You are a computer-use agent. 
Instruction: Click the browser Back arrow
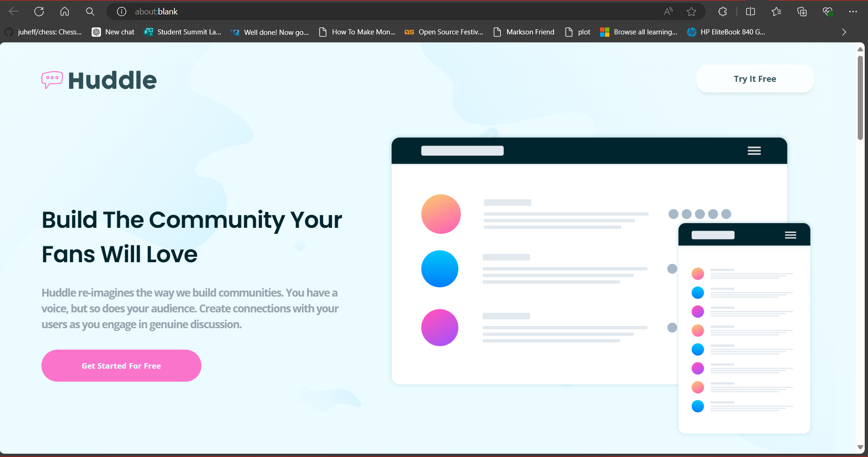pos(13,12)
